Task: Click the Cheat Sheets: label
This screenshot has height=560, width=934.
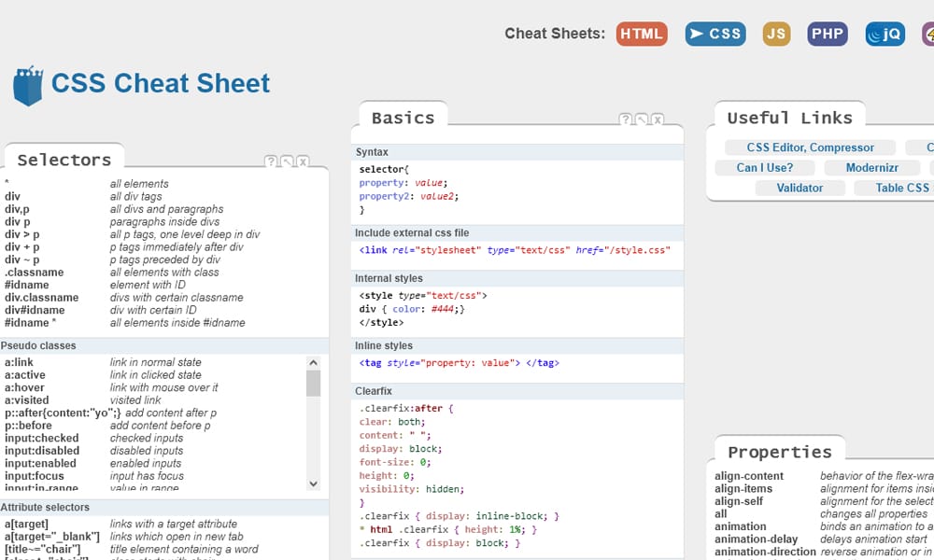Action: [x=555, y=34]
